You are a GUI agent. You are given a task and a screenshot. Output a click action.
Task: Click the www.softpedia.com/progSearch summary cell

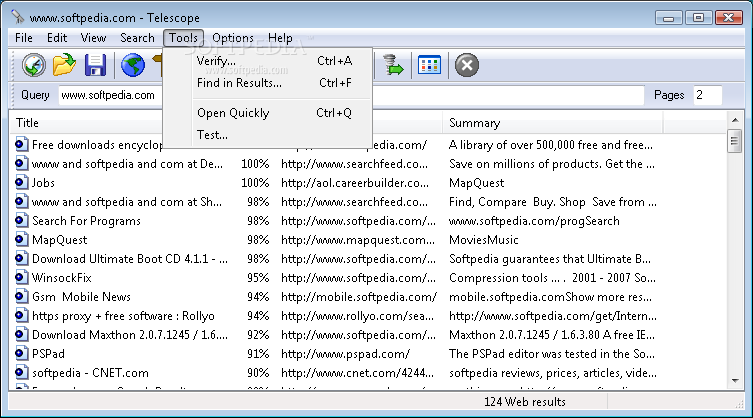click(534, 221)
